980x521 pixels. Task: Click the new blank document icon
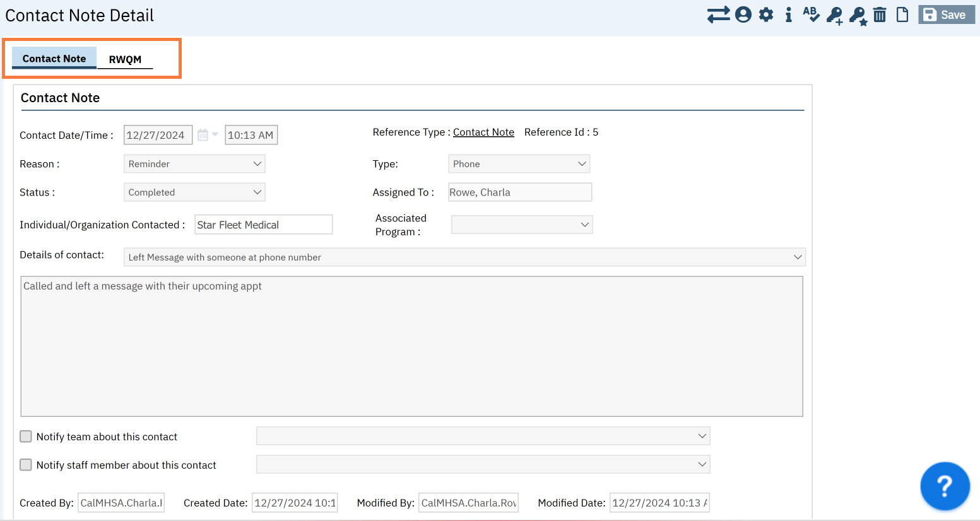[902, 15]
